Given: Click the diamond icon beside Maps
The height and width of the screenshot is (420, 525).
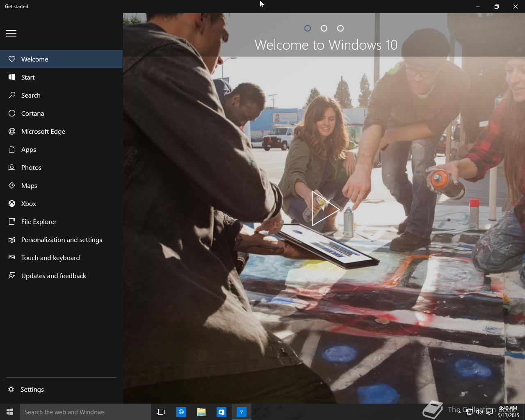Looking at the screenshot, I should click(12, 185).
